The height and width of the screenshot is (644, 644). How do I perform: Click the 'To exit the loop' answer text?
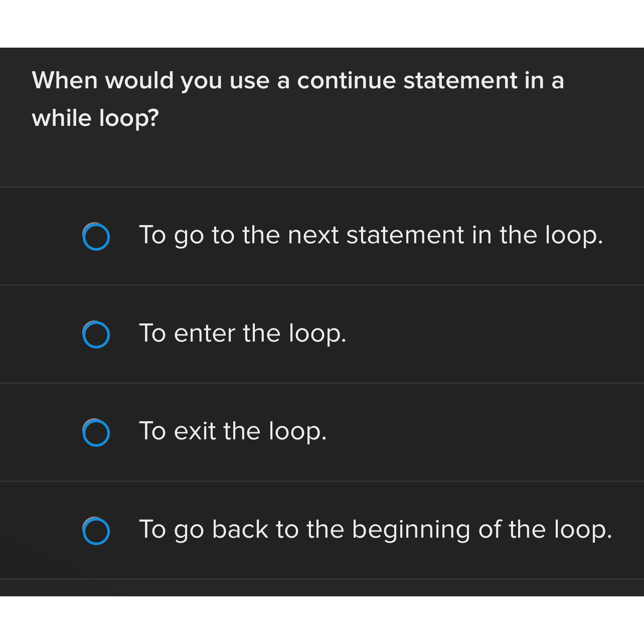pyautogui.click(x=233, y=431)
